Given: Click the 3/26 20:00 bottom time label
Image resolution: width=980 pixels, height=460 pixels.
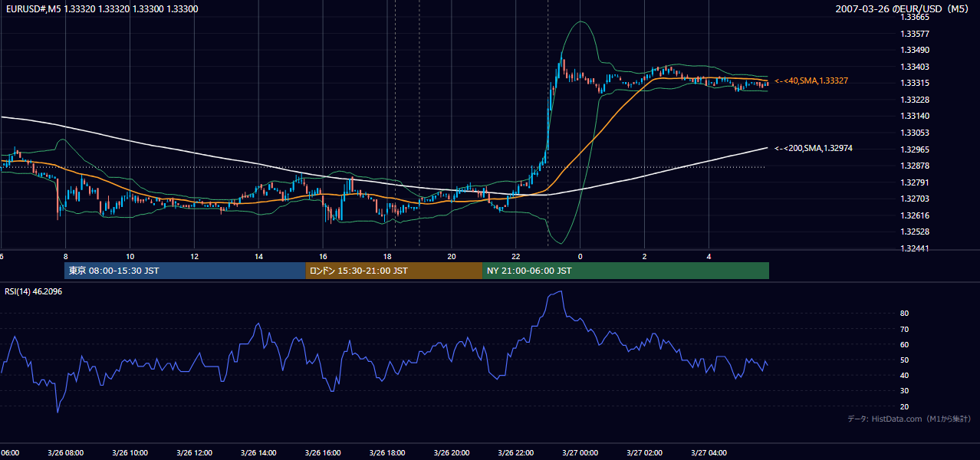Looking at the screenshot, I should (452, 453).
